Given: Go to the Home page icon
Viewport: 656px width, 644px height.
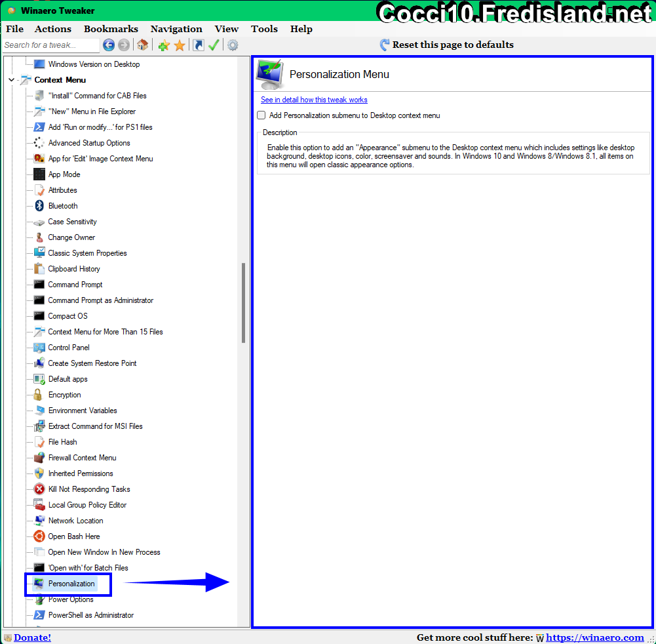Looking at the screenshot, I should (143, 45).
